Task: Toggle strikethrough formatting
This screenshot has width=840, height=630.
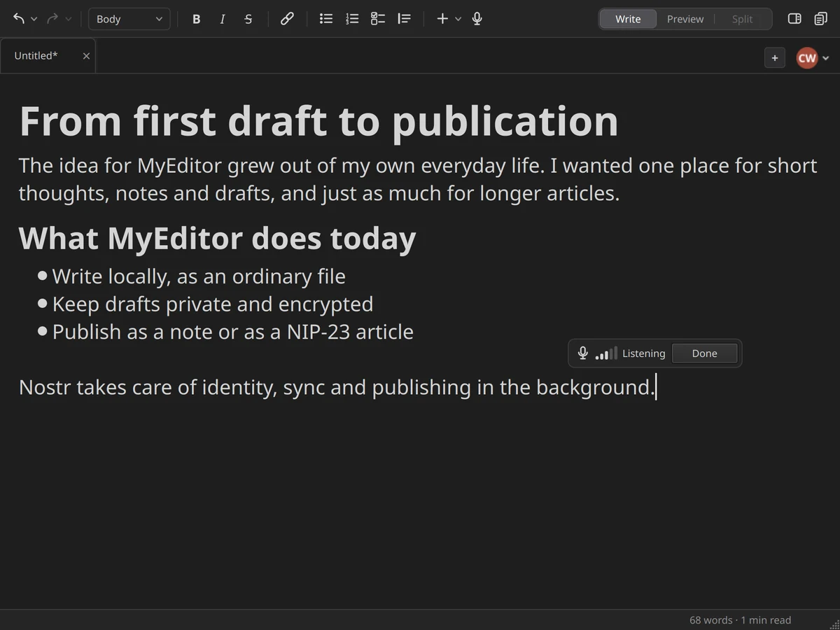Action: (x=248, y=19)
